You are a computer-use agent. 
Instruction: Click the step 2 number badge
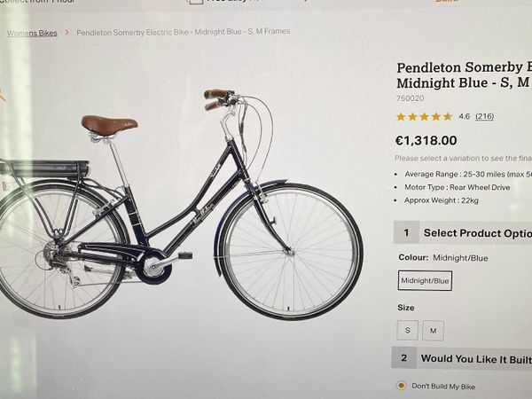[403, 358]
